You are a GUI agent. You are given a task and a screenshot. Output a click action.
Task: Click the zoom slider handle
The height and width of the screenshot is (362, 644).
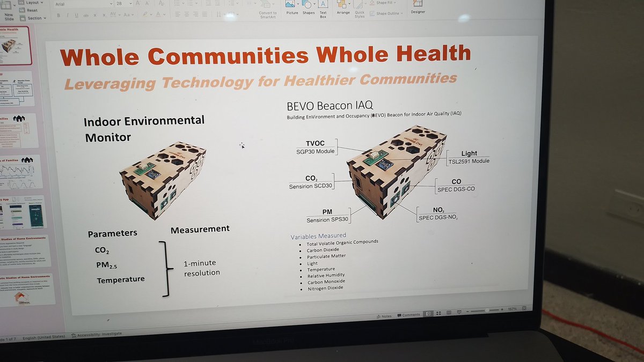(488, 311)
